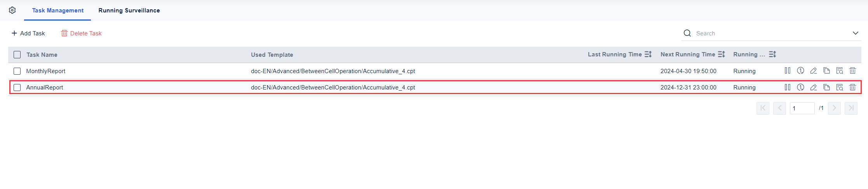Viewport: 868px width, 189px height.
Task: Sort by Last Running Time
Action: point(648,54)
